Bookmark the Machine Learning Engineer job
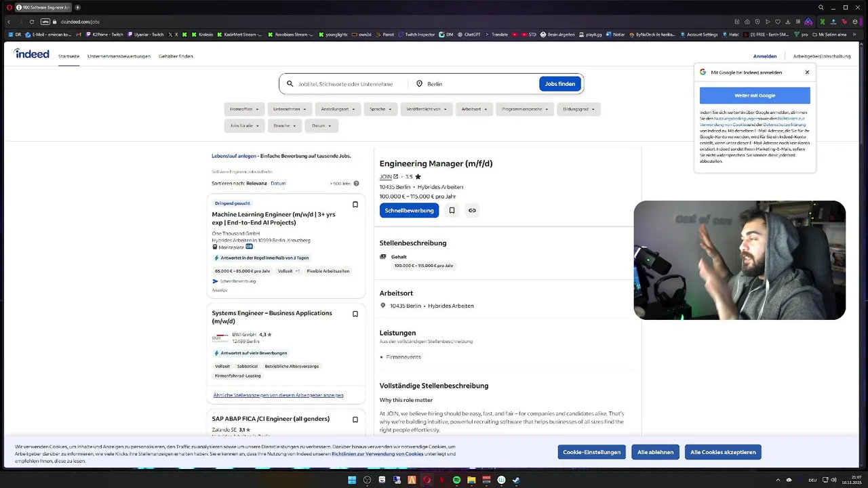868x488 pixels. click(x=355, y=204)
